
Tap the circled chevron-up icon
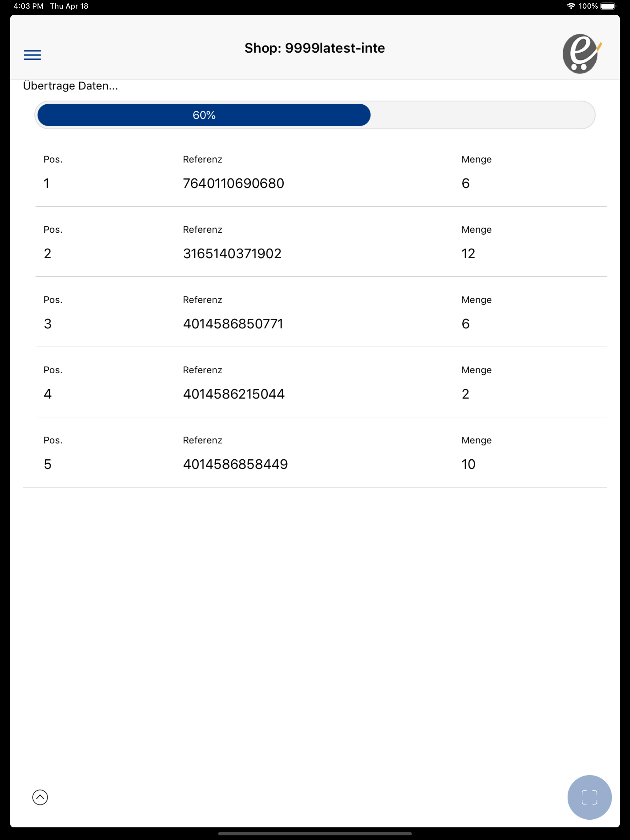(x=40, y=797)
